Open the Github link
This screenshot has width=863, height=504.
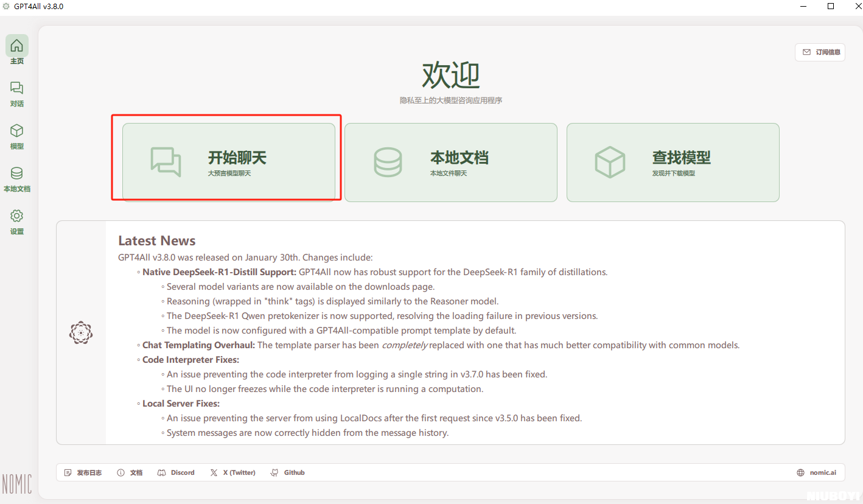click(288, 472)
